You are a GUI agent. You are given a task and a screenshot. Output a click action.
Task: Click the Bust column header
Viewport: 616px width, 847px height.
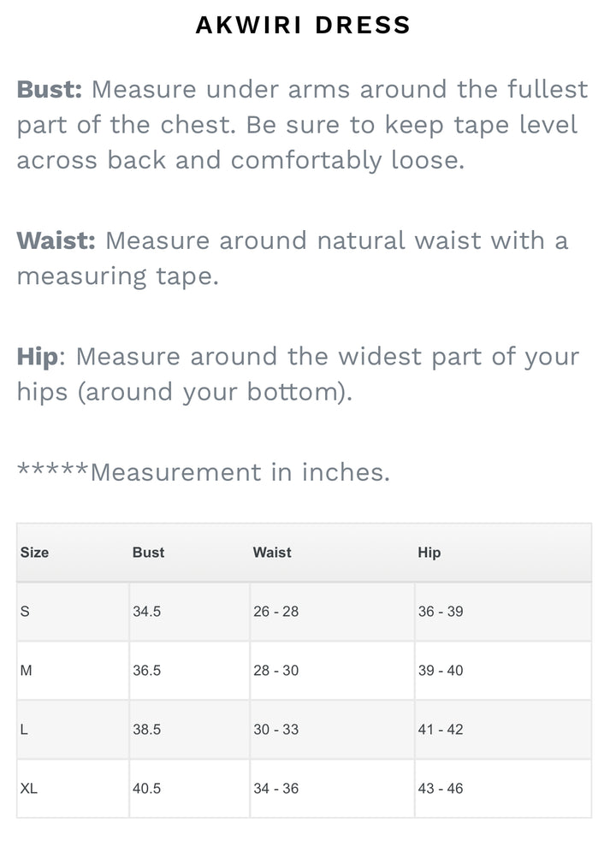click(148, 553)
